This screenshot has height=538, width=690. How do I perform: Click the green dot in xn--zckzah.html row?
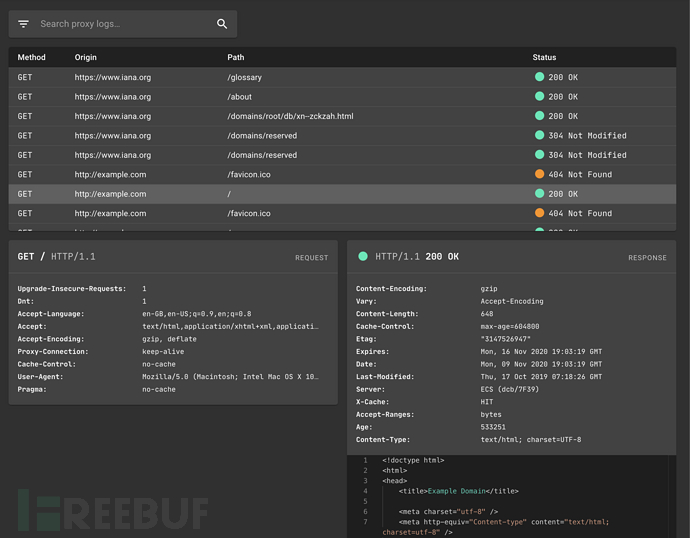tap(539, 116)
